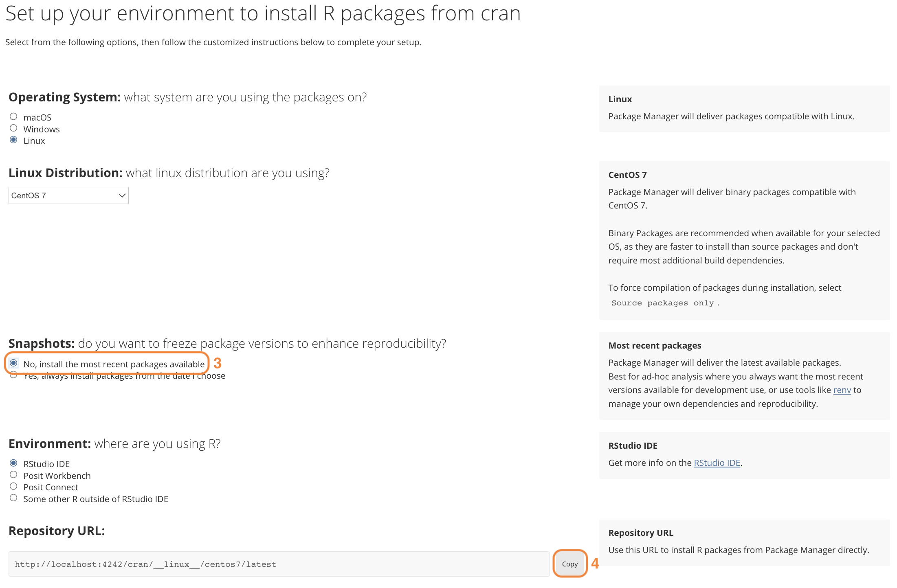Select RStudio IDE as the environment
This screenshot has height=588, width=897.
pos(13,463)
